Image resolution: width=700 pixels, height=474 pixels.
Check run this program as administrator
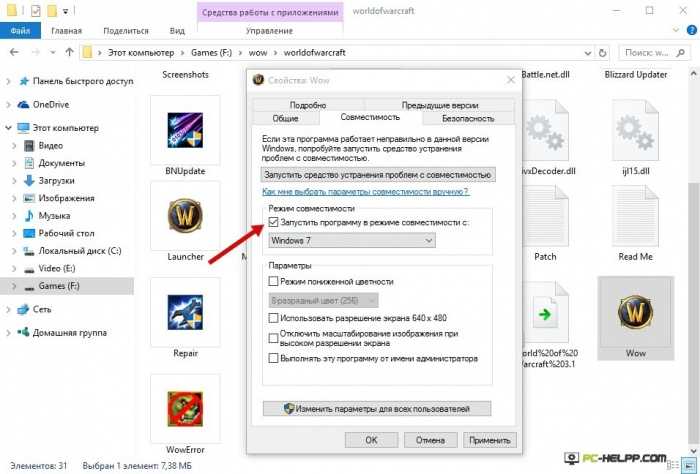tap(273, 358)
